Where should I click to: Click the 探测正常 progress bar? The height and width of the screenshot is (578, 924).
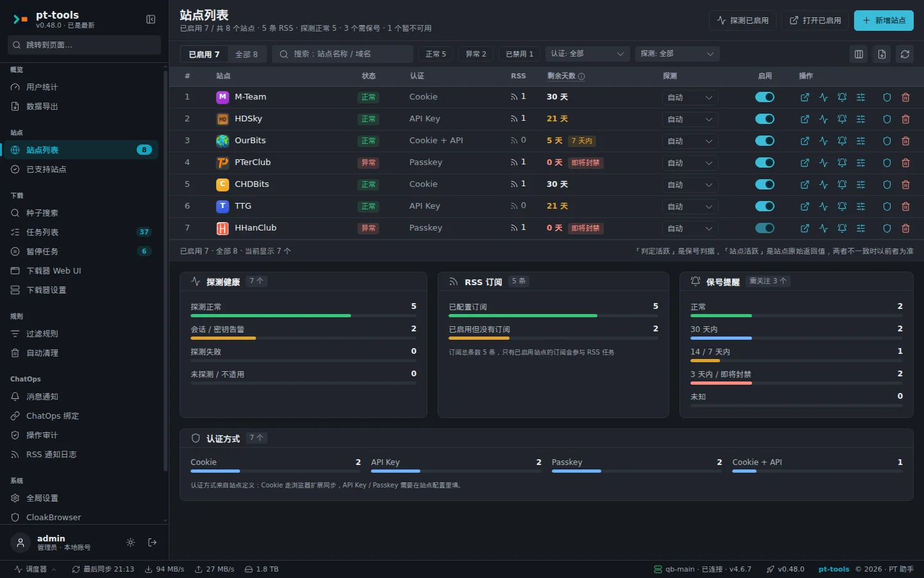click(304, 316)
